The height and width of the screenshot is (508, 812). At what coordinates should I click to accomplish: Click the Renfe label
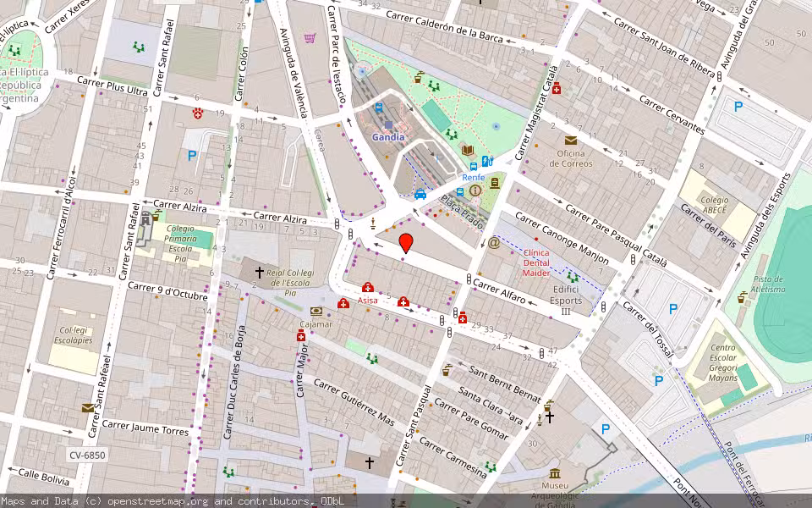click(x=474, y=177)
